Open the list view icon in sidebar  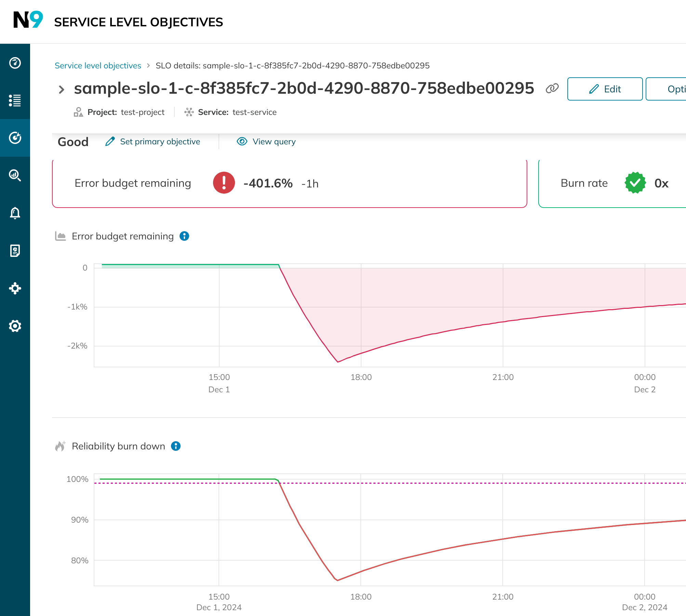15,101
